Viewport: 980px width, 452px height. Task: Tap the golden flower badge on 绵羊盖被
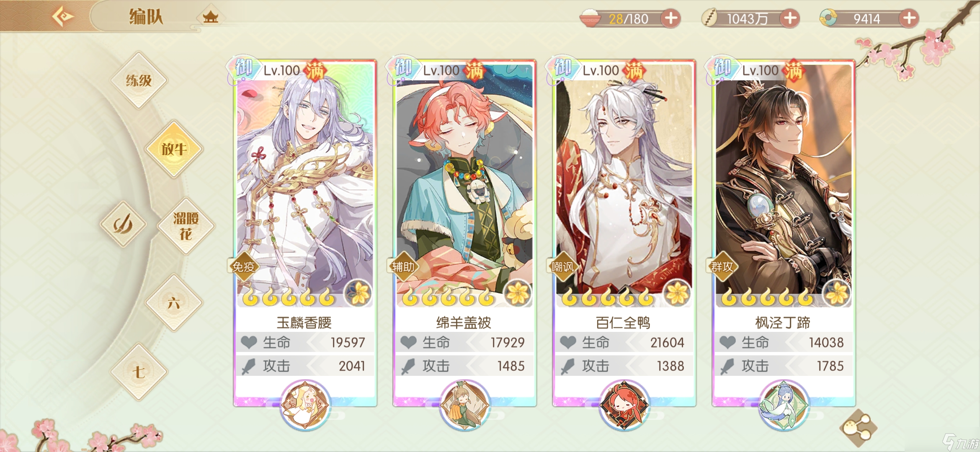518,293
